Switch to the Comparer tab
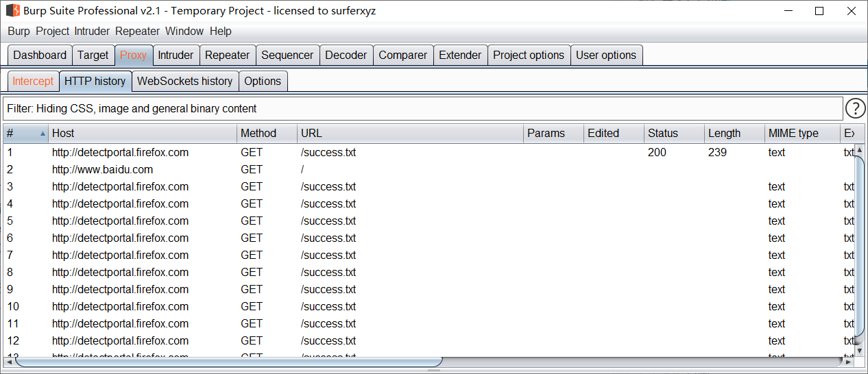This screenshot has width=868, height=374. (403, 55)
